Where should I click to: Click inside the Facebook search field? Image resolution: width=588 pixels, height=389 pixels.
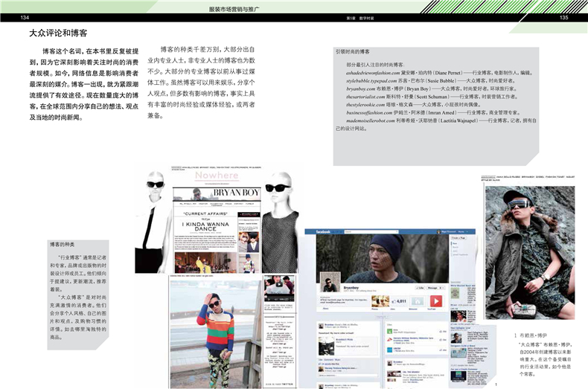(372, 233)
